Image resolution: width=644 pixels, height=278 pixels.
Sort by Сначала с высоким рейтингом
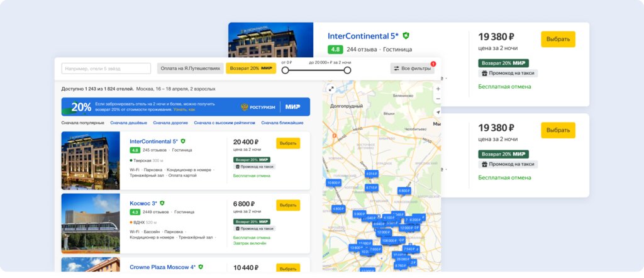[225, 123]
